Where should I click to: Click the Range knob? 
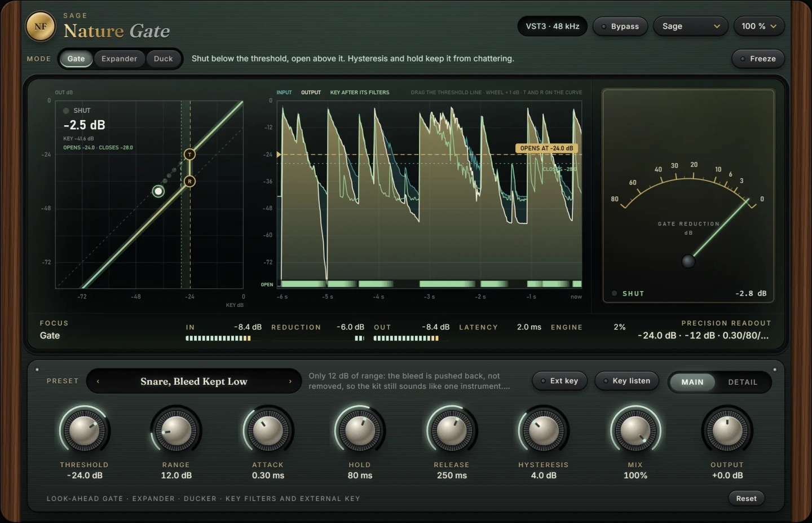click(x=176, y=431)
